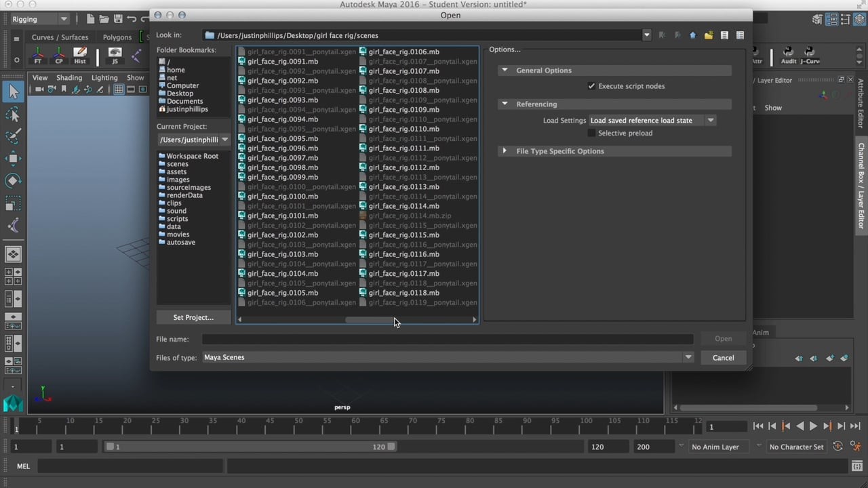This screenshot has width=868, height=488.
Task: Activate the Rotate tool
Action: click(x=14, y=180)
